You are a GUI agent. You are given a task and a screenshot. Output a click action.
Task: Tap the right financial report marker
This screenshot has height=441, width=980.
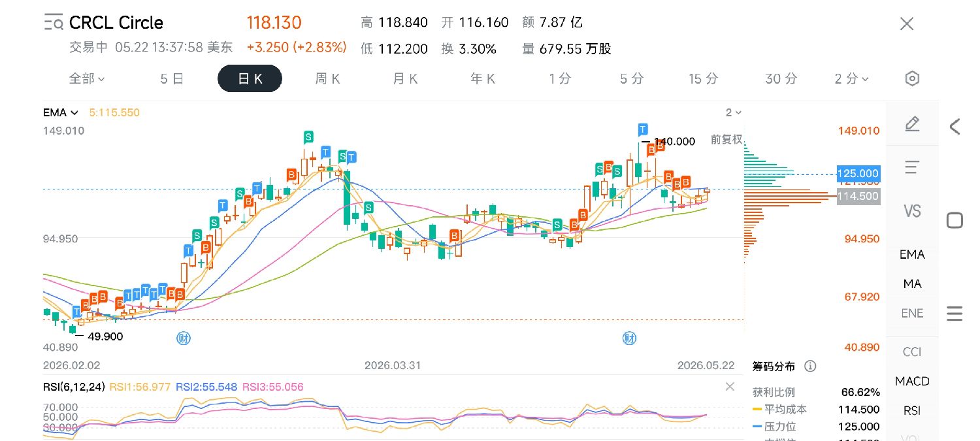(x=629, y=338)
